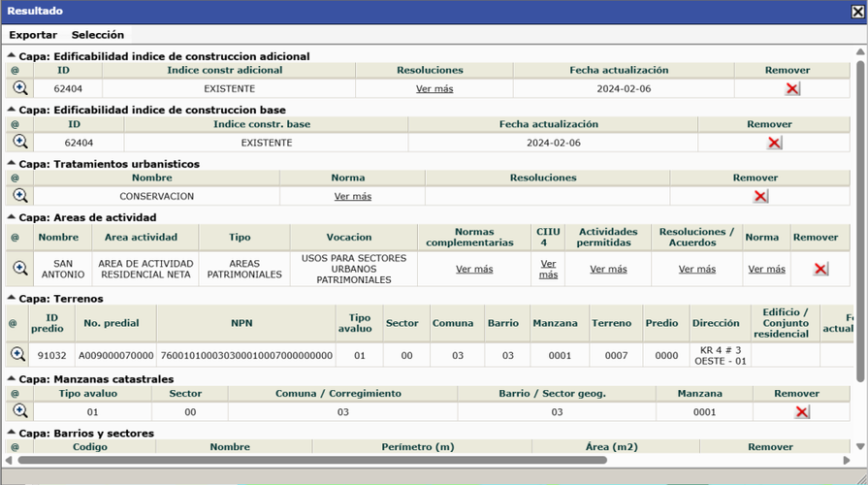Remove the construccion base result row
This screenshot has height=485, width=868.
[774, 143]
